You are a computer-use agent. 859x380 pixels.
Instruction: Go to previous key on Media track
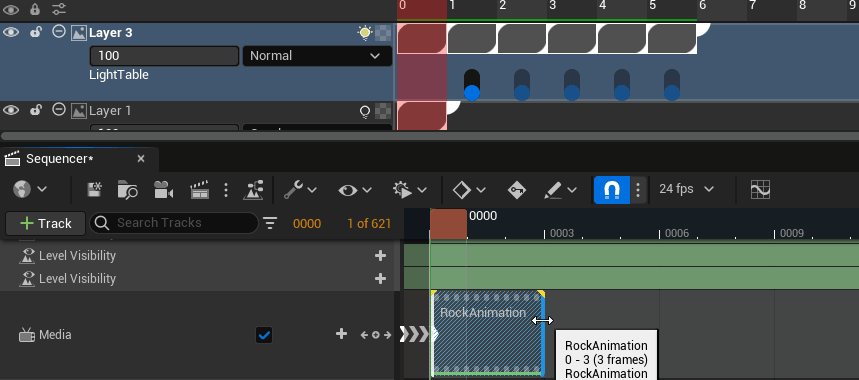point(364,335)
